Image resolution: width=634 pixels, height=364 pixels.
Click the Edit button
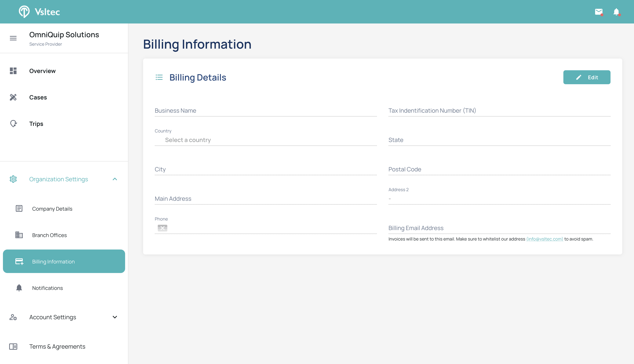[x=587, y=77]
